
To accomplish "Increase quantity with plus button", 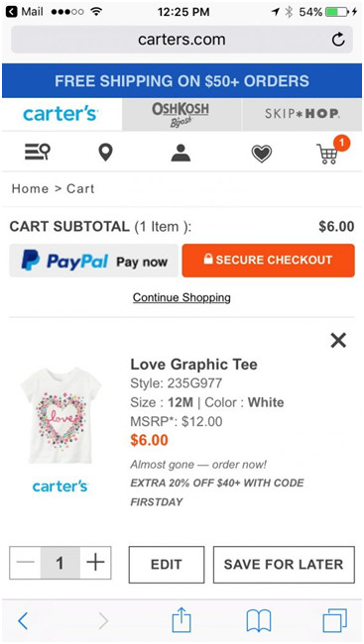I will click(x=95, y=563).
